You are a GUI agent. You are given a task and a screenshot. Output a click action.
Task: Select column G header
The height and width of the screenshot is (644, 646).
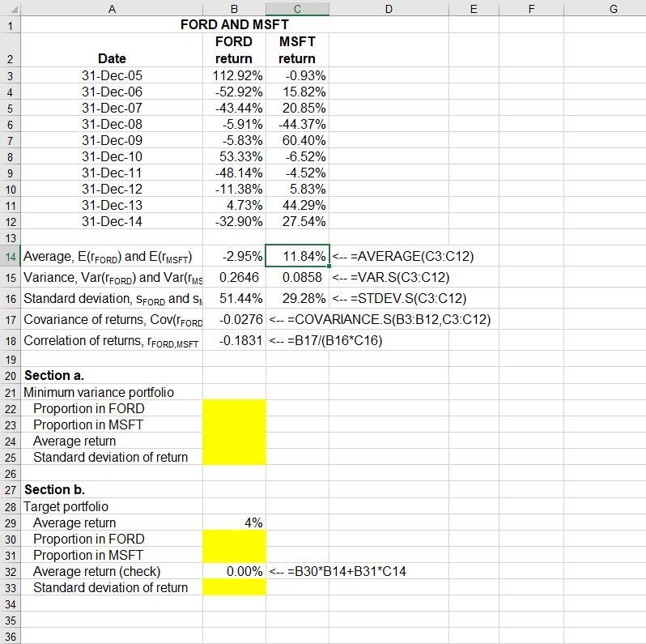[605, 8]
